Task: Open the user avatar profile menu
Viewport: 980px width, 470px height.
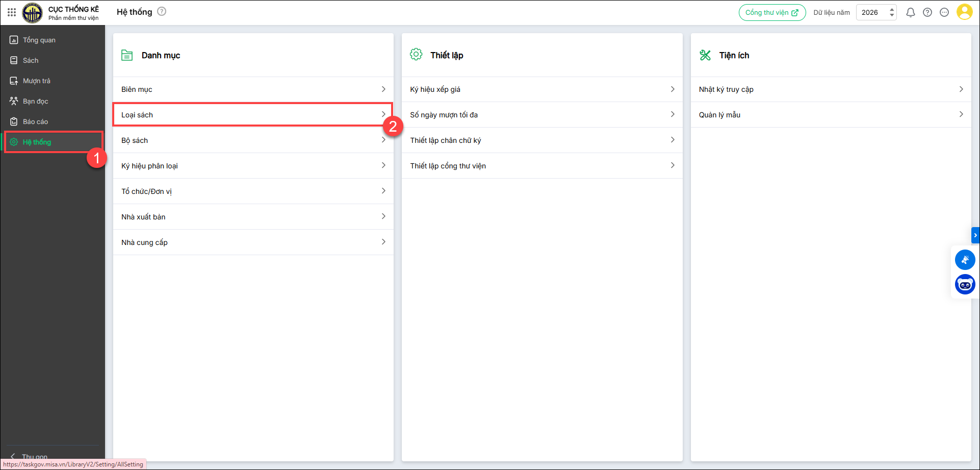Action: tap(964, 12)
